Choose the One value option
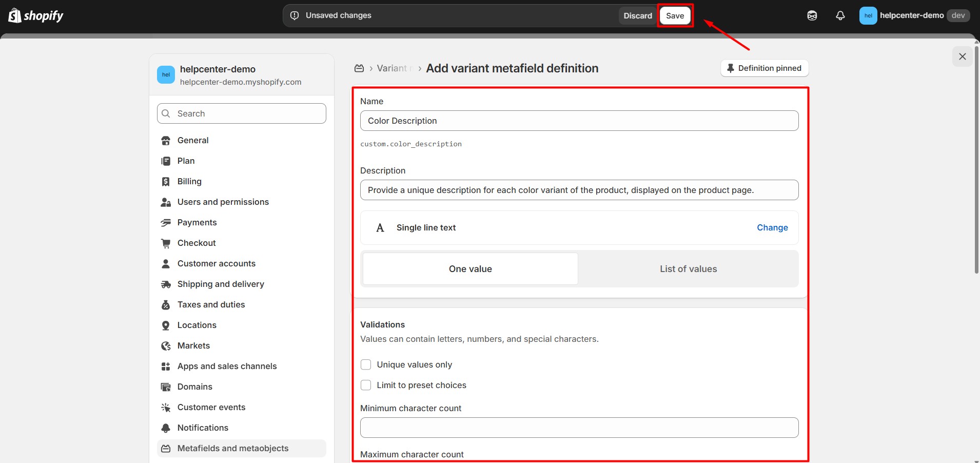 pyautogui.click(x=470, y=269)
